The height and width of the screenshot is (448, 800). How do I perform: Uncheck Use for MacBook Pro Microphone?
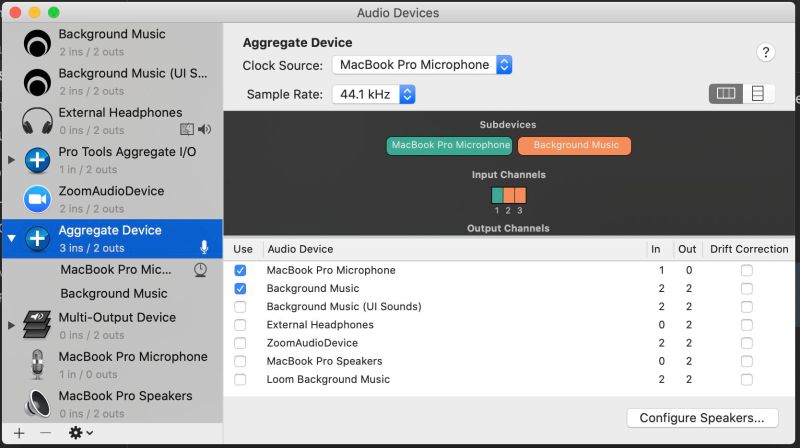click(x=240, y=270)
